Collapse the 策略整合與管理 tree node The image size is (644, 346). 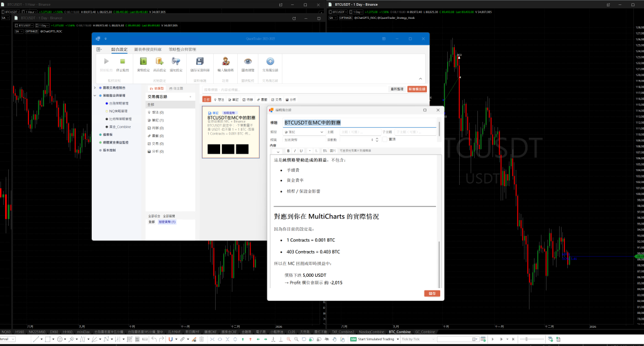(95, 96)
